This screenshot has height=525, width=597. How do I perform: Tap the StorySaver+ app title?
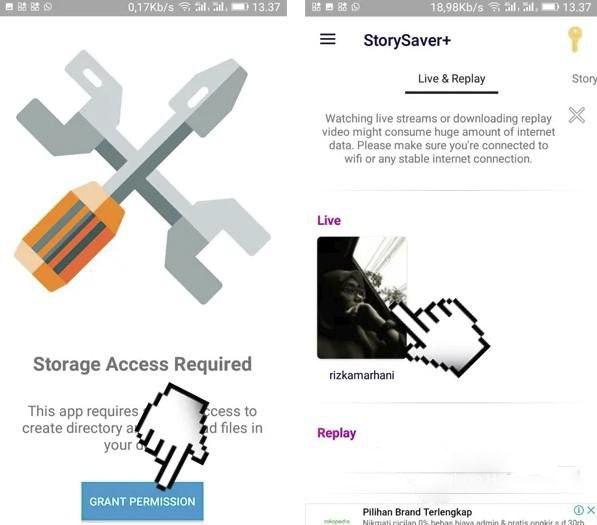coord(407,40)
